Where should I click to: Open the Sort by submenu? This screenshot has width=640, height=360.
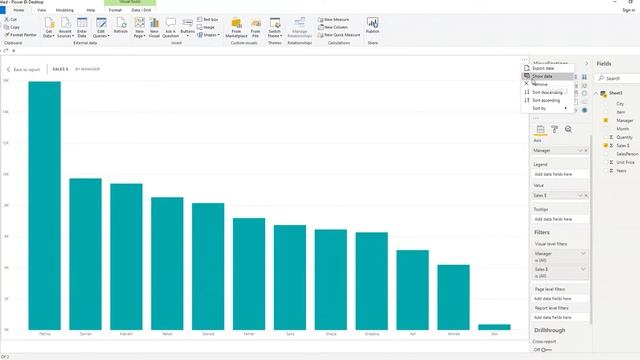pos(547,109)
